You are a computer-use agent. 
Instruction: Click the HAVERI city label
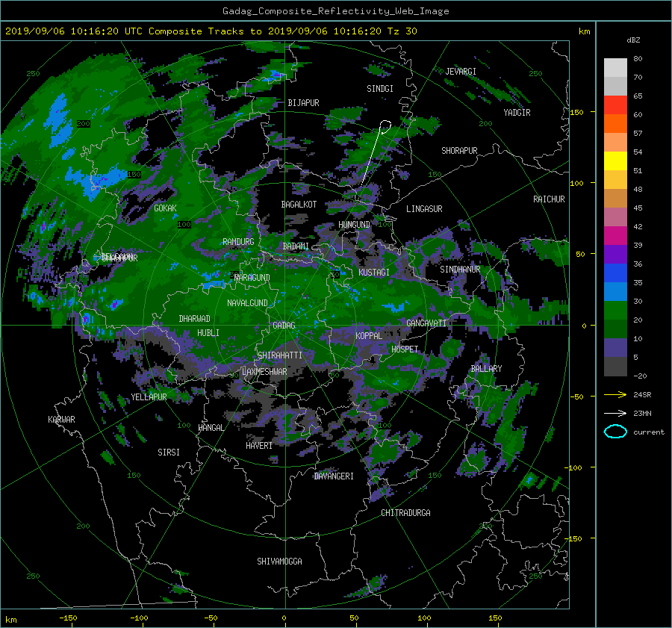click(259, 446)
